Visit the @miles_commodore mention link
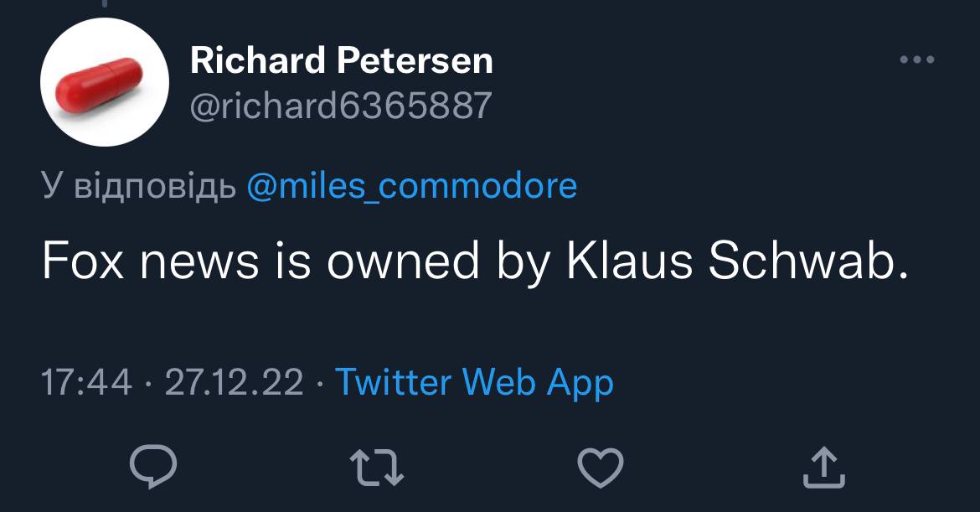This screenshot has width=980, height=512. tap(412, 185)
